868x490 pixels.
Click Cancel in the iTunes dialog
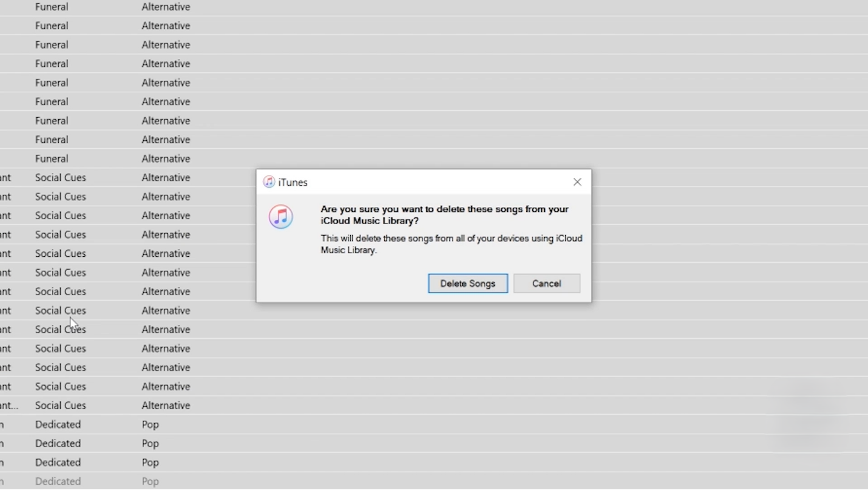point(546,284)
